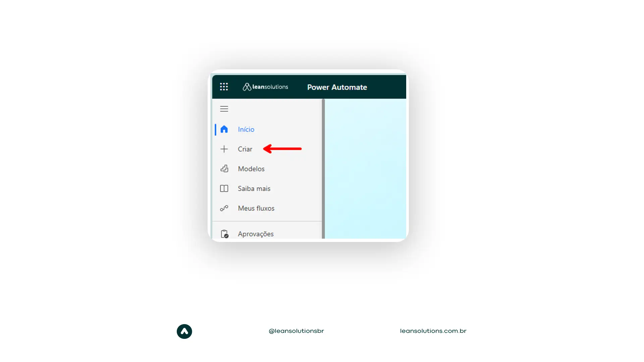Open the Modelos menu item
The width and height of the screenshot is (644, 362).
(251, 169)
